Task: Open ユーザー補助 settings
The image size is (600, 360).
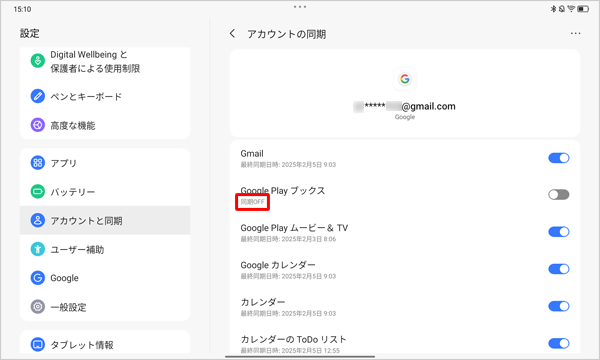Action: [105, 249]
